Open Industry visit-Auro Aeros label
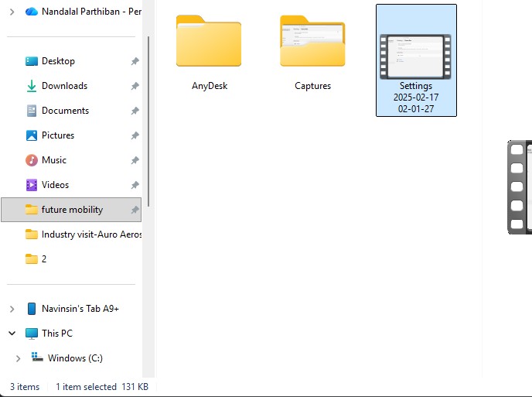This screenshot has width=532, height=397. pos(91,234)
